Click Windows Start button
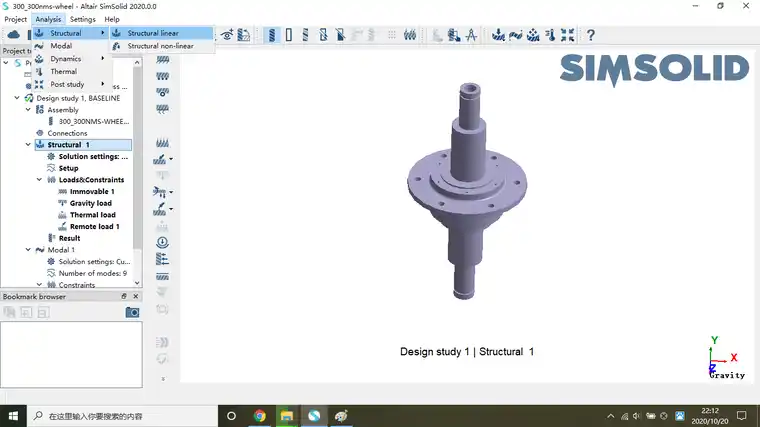760x427 pixels. tap(13, 416)
